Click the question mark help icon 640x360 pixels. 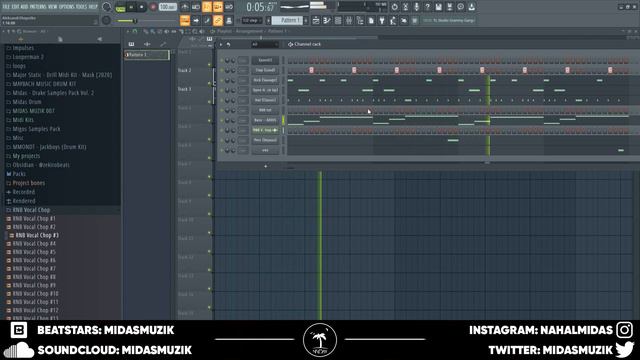click(x=427, y=7)
